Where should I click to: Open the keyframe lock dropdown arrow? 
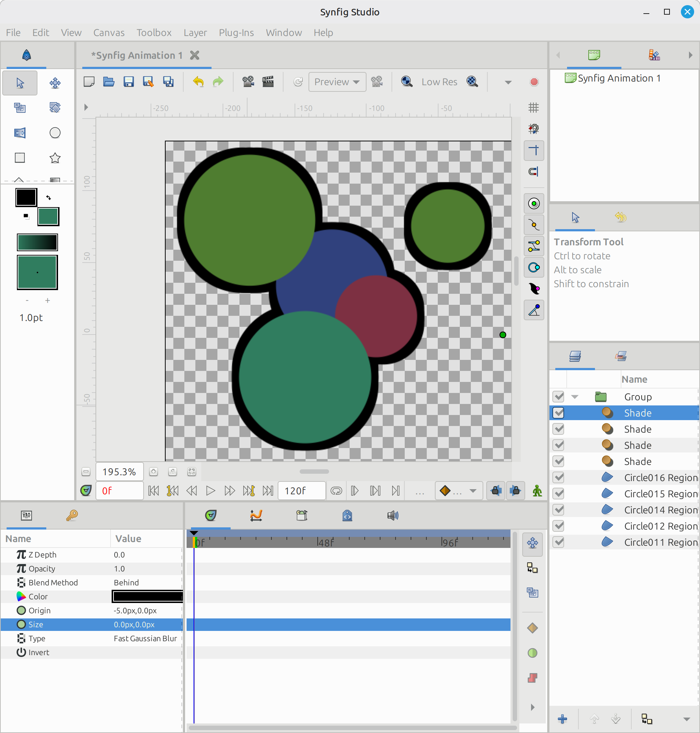(x=473, y=491)
